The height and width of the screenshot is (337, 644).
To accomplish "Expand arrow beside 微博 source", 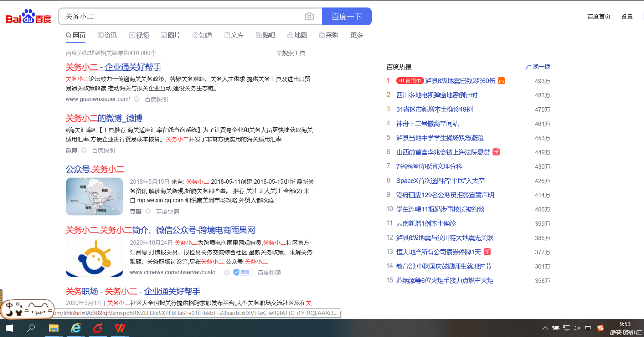I will (84, 150).
